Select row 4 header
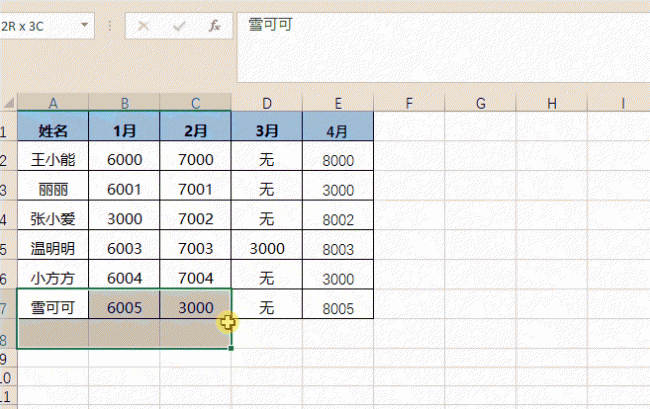The width and height of the screenshot is (650, 409). click(8, 215)
